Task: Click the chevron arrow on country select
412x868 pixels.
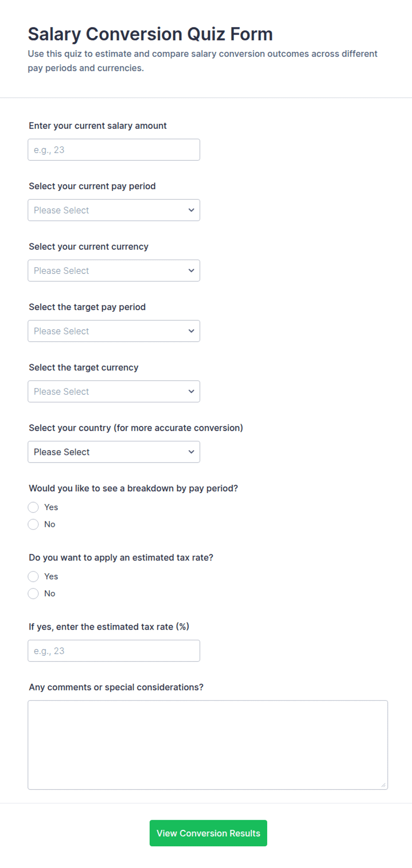Action: pyautogui.click(x=191, y=452)
